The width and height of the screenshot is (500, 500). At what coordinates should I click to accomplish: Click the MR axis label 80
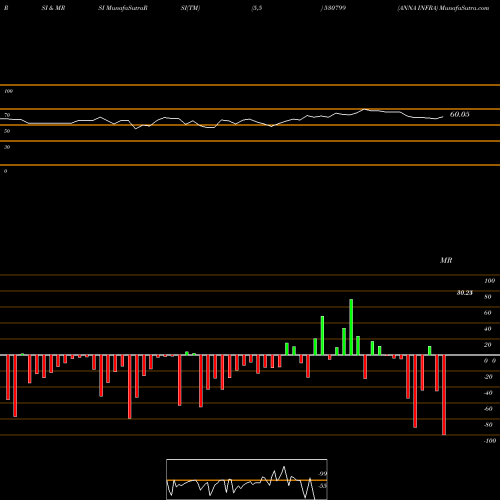[x=487, y=297]
